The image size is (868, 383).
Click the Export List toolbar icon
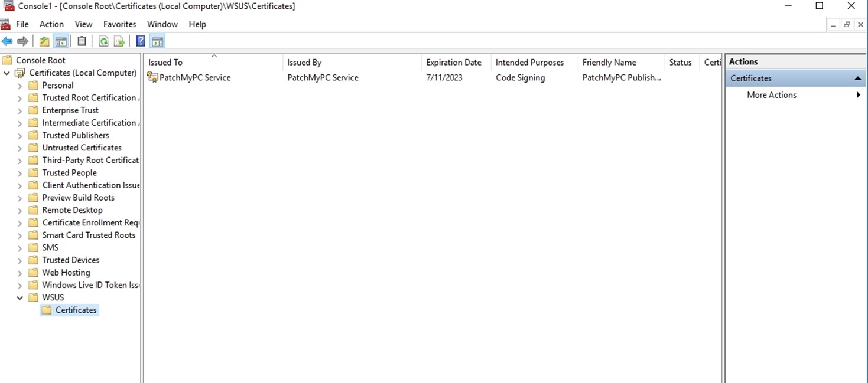pyautogui.click(x=119, y=41)
